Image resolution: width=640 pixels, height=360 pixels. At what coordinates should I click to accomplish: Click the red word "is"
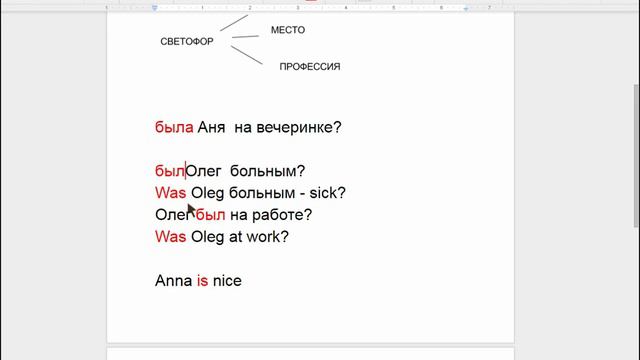tap(202, 281)
